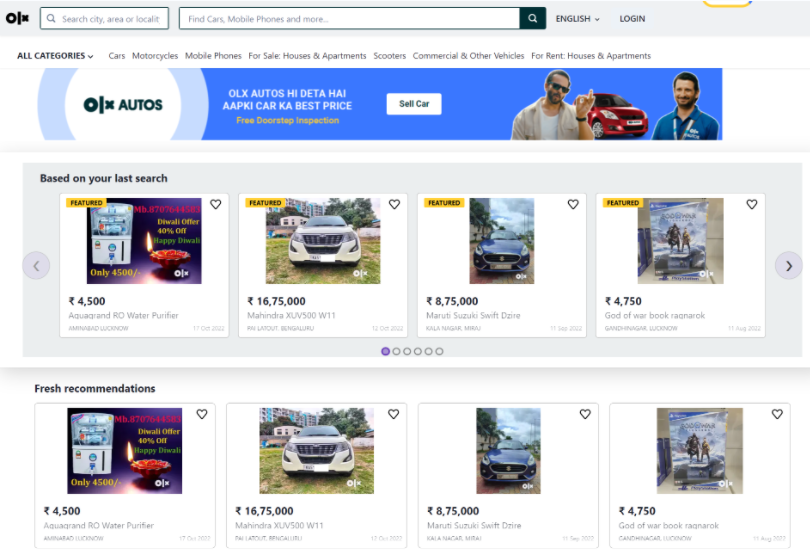This screenshot has height=552, width=810.
Task: Click featured title Aquagrand RO Water Purifier
Action: (x=123, y=315)
